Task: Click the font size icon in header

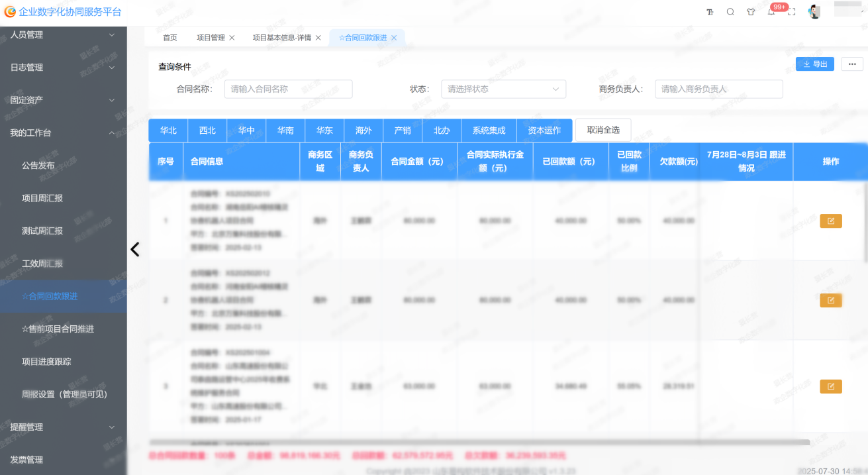Action: click(x=710, y=12)
